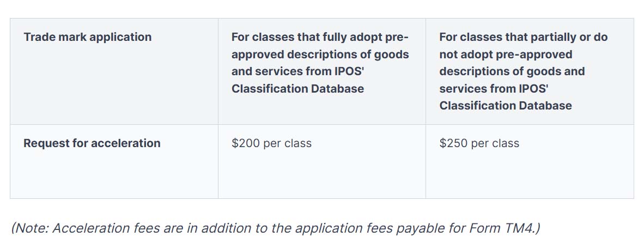Click the "$200 per class" fee cell

coord(271,143)
